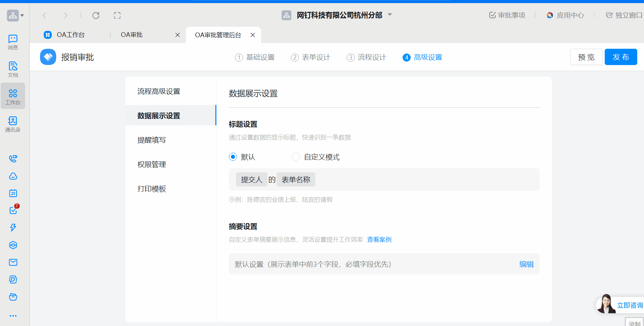Close the OA审批管理后台 tab
644x326 pixels.
point(253,35)
